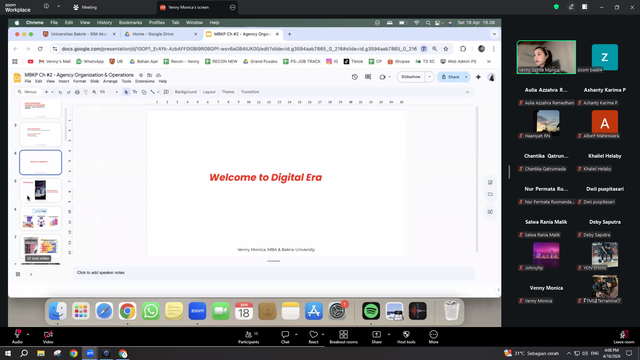Click Background button in Slides toolbar

186,92
